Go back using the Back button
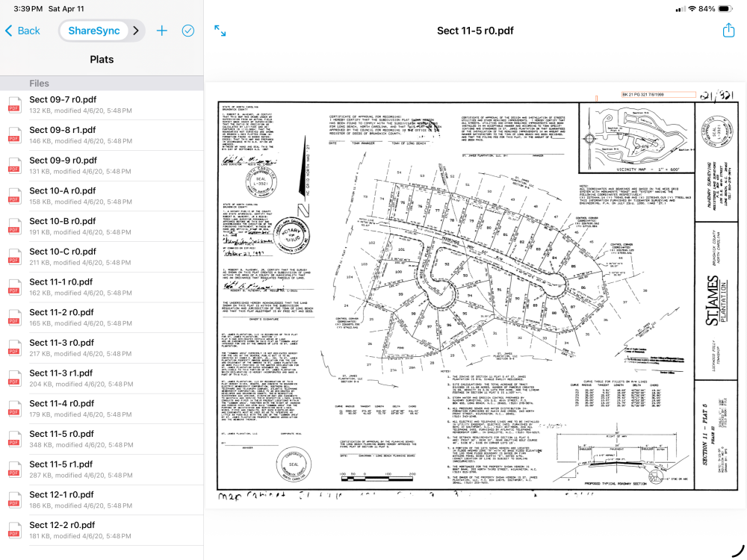 [x=22, y=31]
